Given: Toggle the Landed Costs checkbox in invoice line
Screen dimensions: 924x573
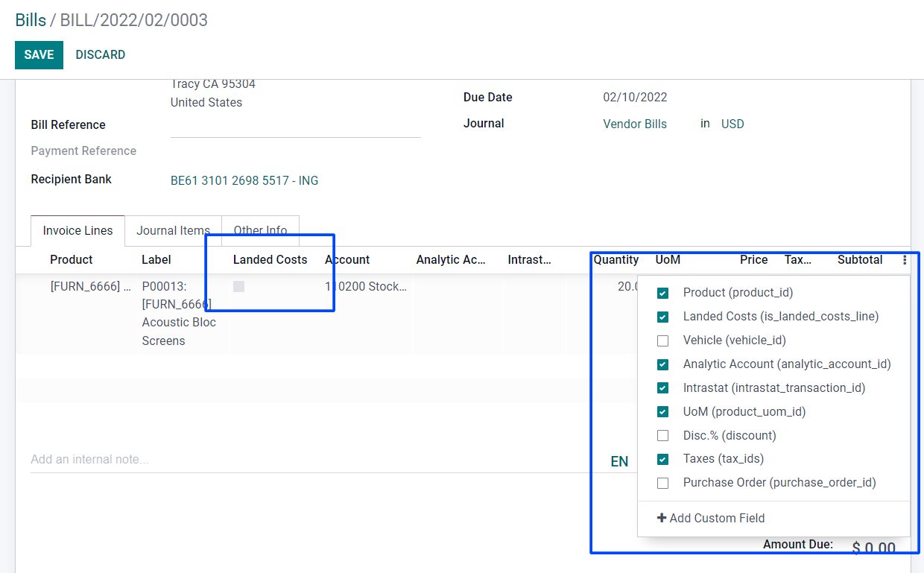Looking at the screenshot, I should click(x=238, y=286).
